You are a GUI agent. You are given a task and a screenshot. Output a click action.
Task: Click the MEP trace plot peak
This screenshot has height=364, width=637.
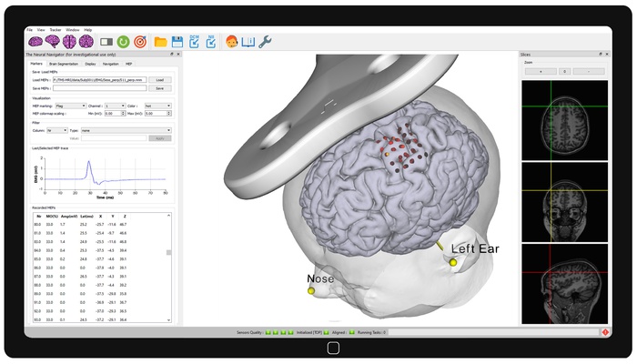pos(88,162)
